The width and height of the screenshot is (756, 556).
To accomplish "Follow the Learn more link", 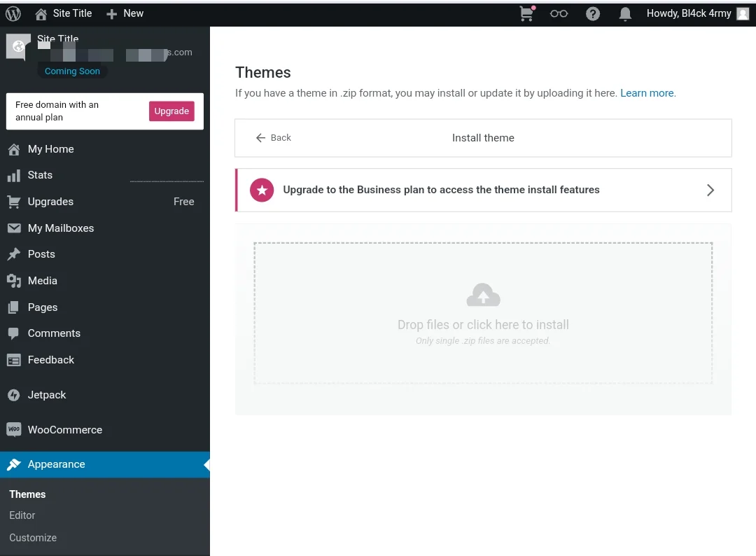I will [647, 93].
